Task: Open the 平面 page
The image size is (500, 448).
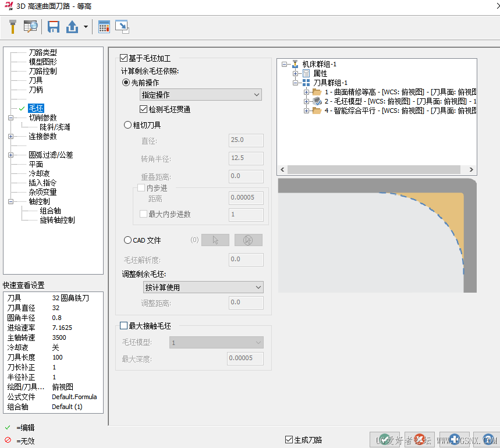Action: (x=36, y=164)
